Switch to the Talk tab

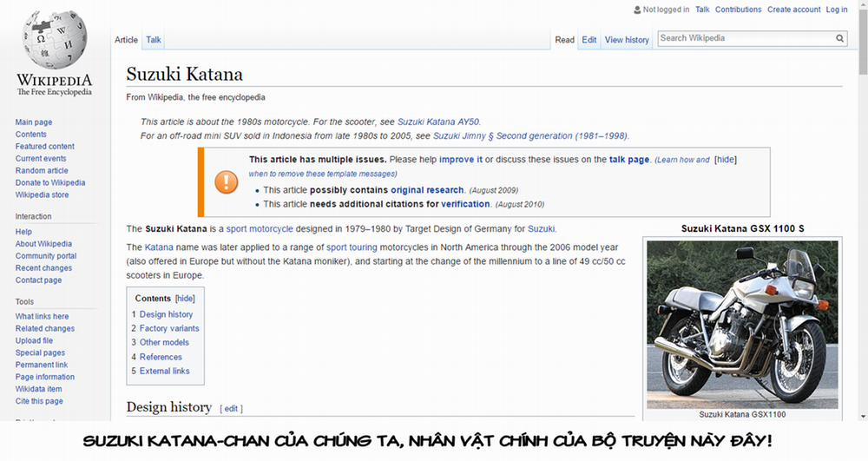click(153, 40)
